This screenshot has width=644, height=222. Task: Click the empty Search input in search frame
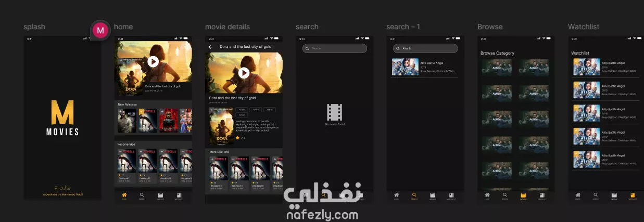coord(335,48)
